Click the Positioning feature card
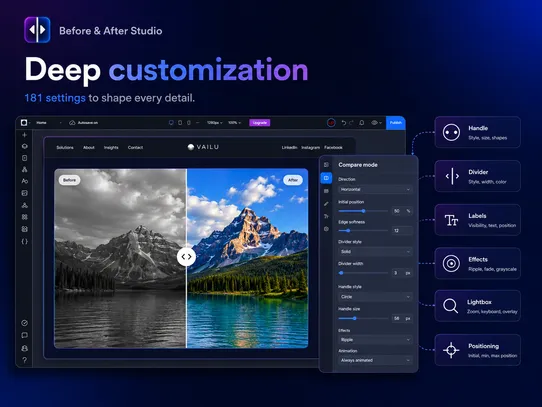The height and width of the screenshot is (407, 542). [x=477, y=350]
